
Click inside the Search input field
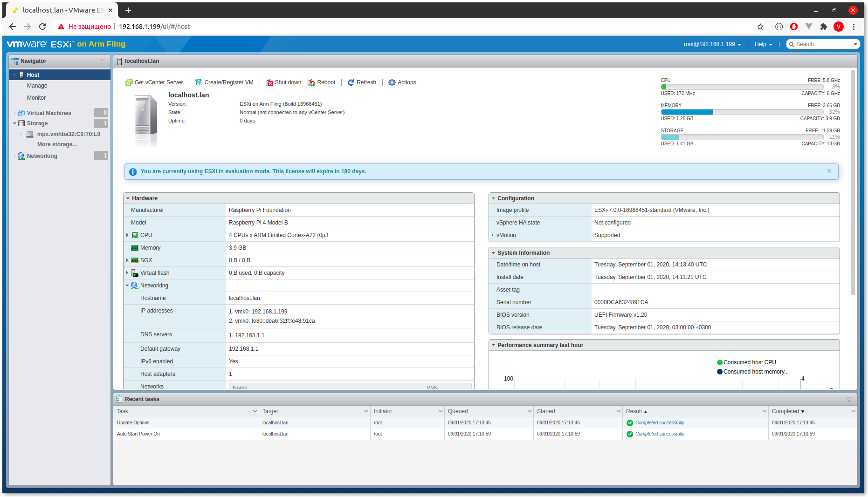(823, 44)
